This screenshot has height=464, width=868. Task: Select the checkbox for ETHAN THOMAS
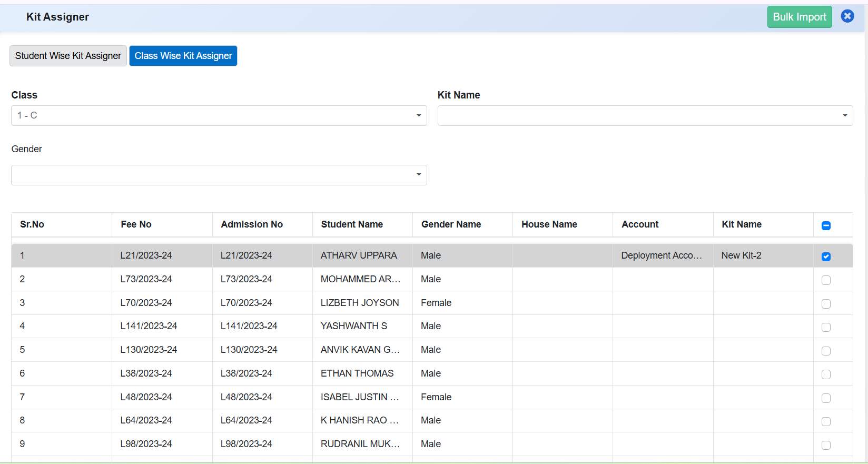click(826, 374)
